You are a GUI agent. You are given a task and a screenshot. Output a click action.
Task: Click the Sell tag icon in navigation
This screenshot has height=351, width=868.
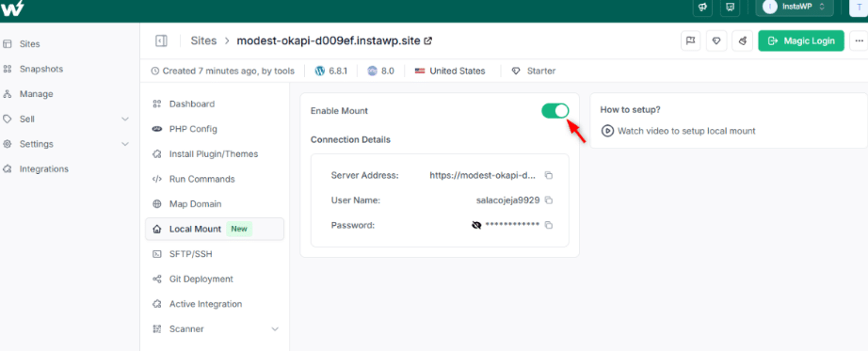[x=8, y=119]
